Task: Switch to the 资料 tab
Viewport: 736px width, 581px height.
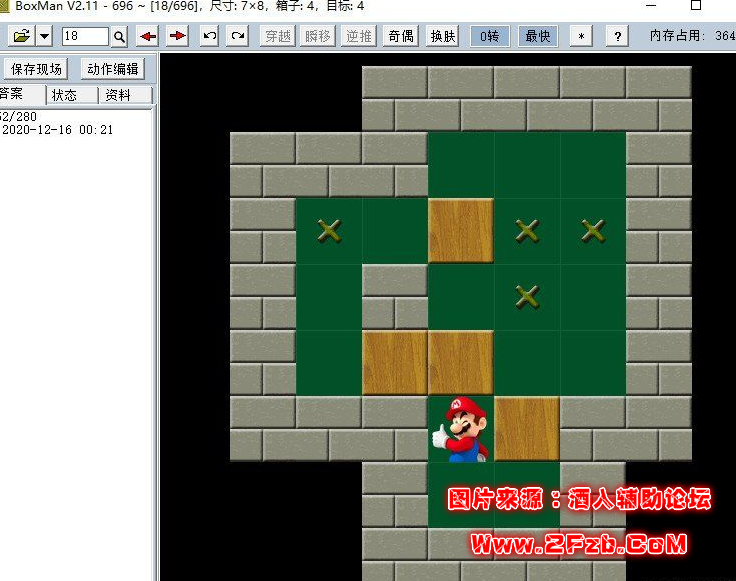Action: point(118,95)
